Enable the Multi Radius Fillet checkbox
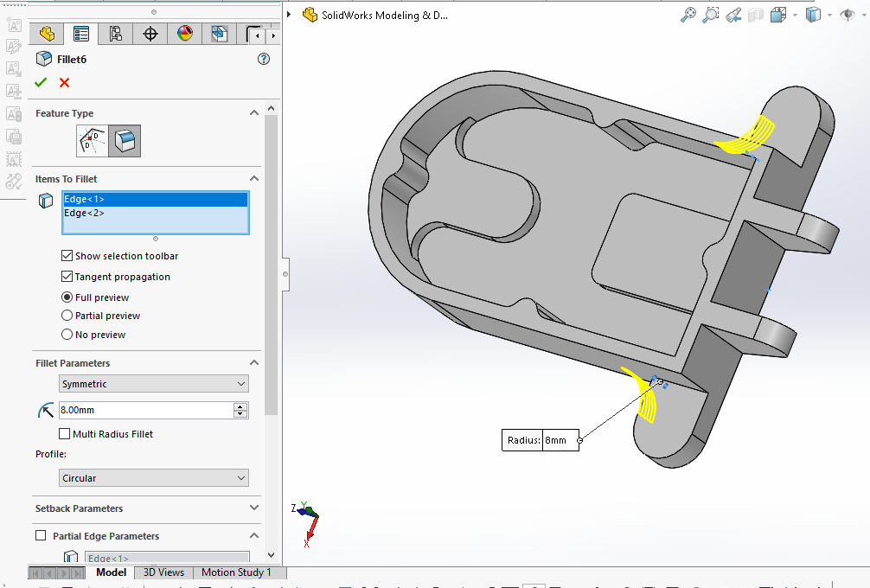Screen dimensions: 870x588 point(65,434)
